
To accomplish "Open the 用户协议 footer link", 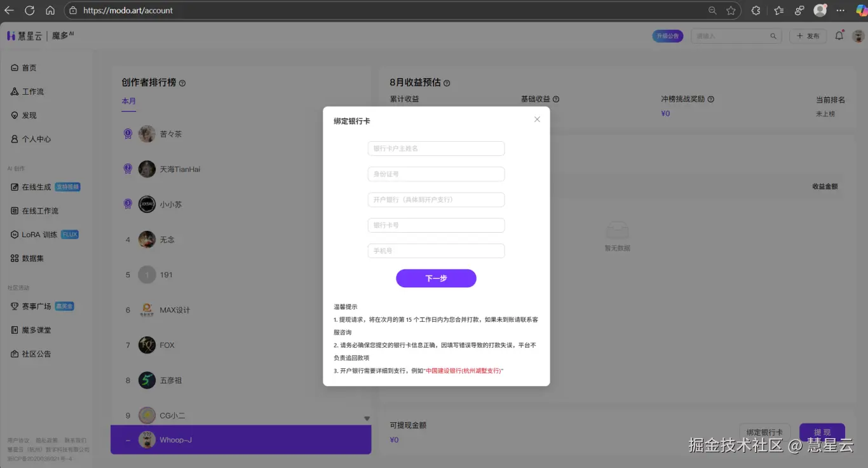I will (x=18, y=440).
